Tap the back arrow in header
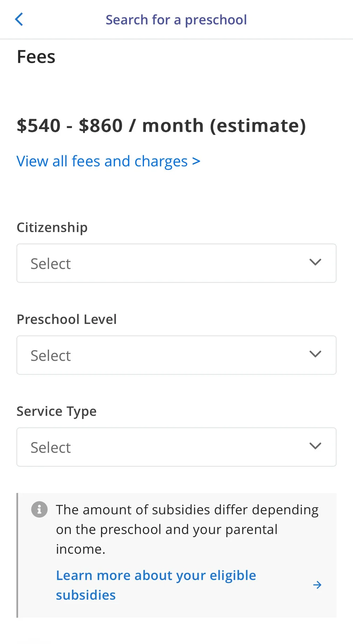353x644 pixels. click(x=19, y=19)
